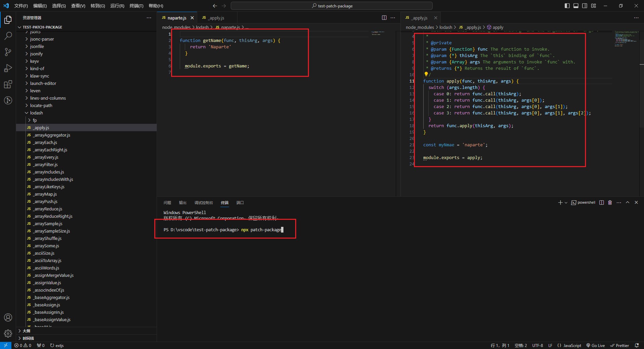Screen dimensions: 644x349
Task: Switch to the 调试控制台 panel tab
Action: click(x=204, y=203)
